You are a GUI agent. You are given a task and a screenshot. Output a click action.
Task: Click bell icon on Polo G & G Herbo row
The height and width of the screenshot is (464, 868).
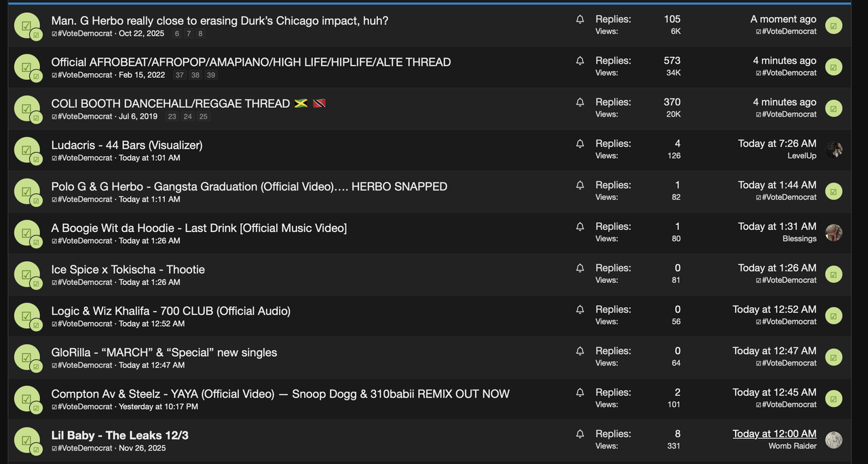coord(580,185)
